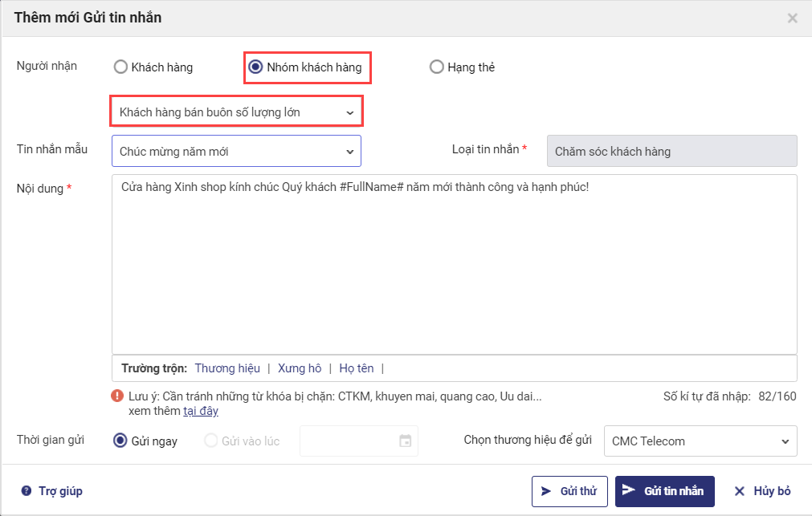
Task: Click the Gửi thử button
Action: pyautogui.click(x=569, y=491)
